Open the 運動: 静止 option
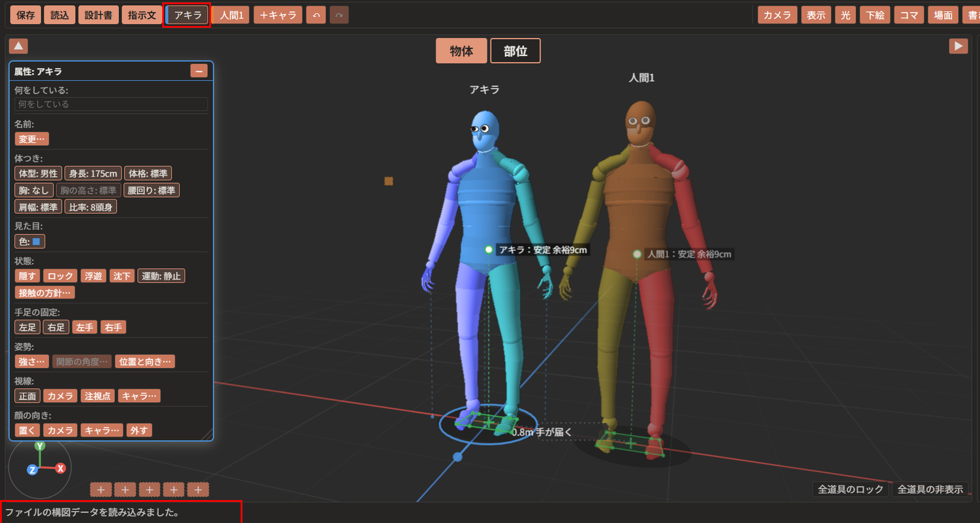Viewport: 980px width, 523px height. pyautogui.click(x=161, y=276)
